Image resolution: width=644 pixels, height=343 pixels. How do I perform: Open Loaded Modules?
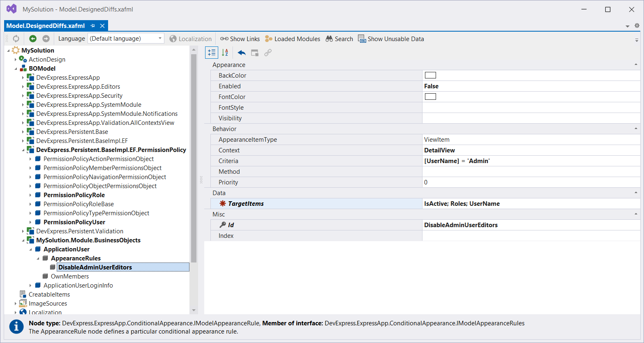click(293, 39)
